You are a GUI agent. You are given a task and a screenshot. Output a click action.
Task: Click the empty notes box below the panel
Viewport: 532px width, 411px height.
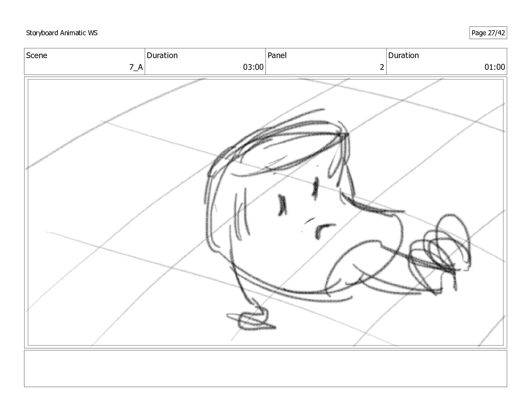pyautogui.click(x=265, y=369)
